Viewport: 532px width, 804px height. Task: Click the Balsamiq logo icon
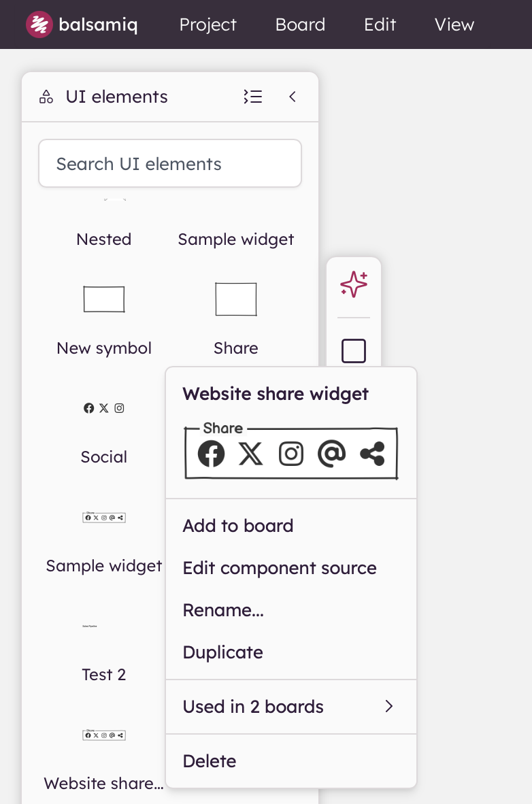point(39,24)
